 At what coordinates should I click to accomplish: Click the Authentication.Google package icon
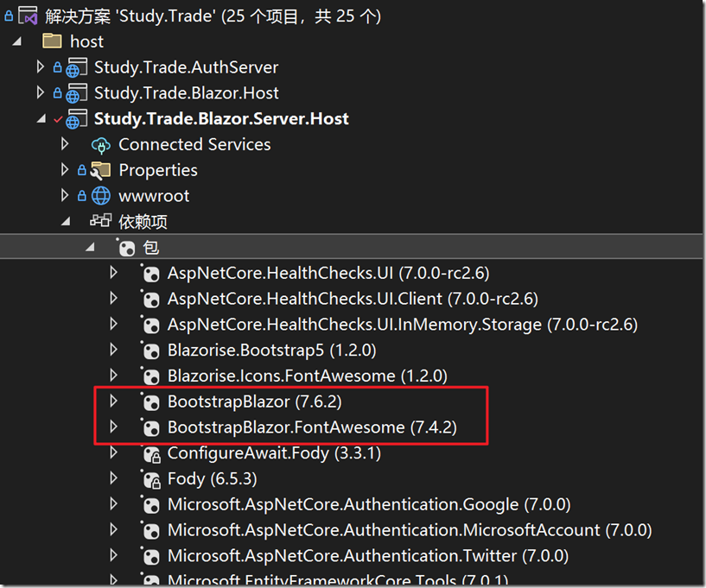[150, 505]
